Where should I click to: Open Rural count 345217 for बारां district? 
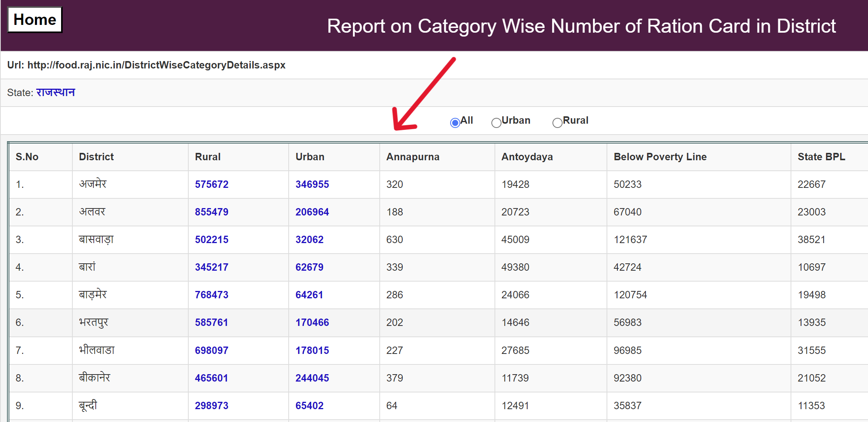tap(211, 267)
